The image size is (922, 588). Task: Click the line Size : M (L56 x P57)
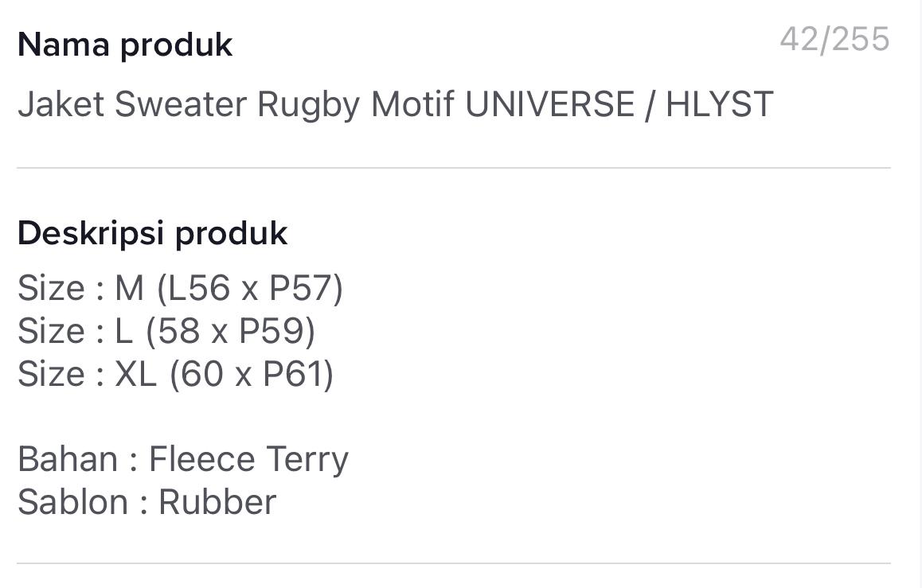pyautogui.click(x=182, y=288)
